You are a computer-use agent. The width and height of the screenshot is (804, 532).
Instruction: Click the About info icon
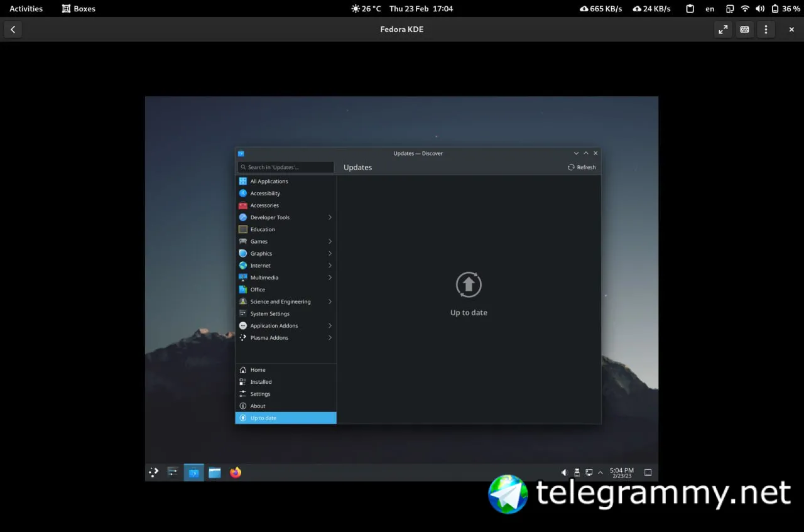[x=243, y=406]
